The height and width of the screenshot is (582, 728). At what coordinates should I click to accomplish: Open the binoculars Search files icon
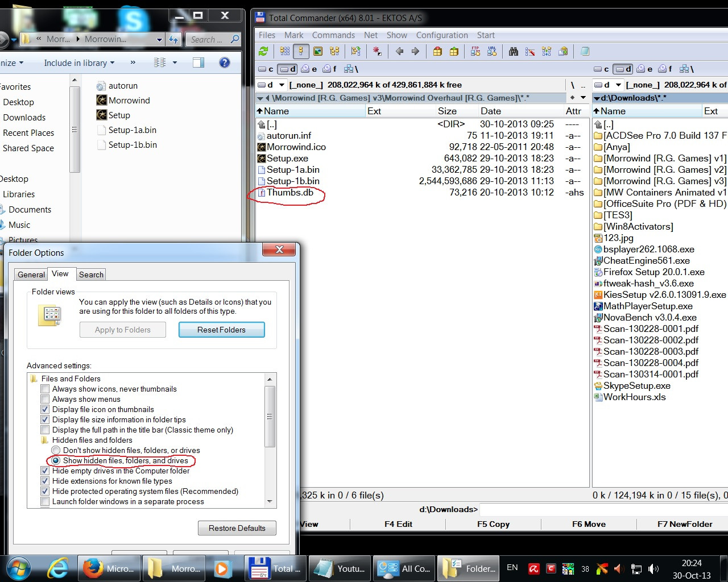[514, 52]
